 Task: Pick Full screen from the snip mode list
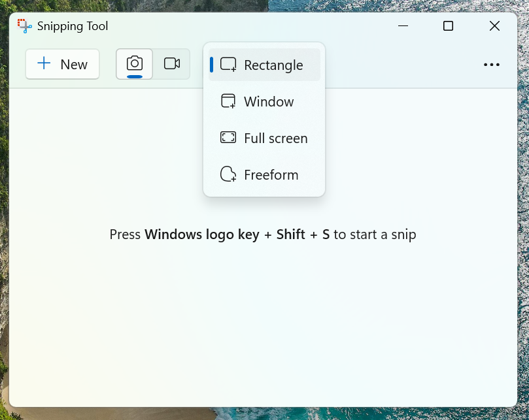tap(275, 138)
